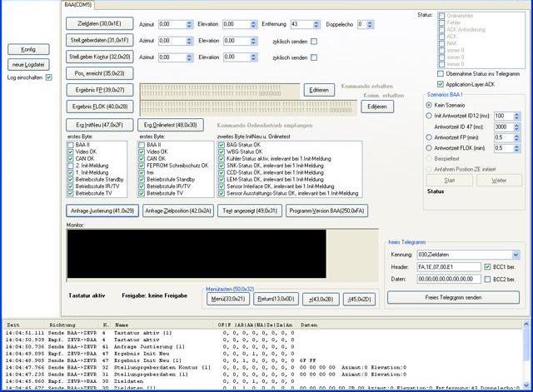Click the Entfernung spinner arrows
The height and width of the screenshot is (392, 533).
316,24
